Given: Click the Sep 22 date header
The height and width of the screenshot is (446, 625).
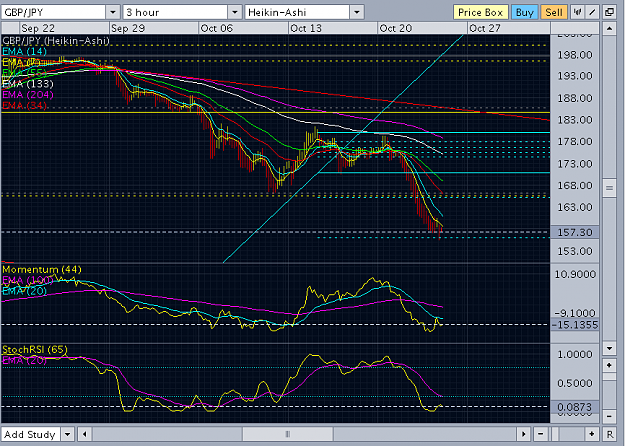Looking at the screenshot, I should click(38, 28).
